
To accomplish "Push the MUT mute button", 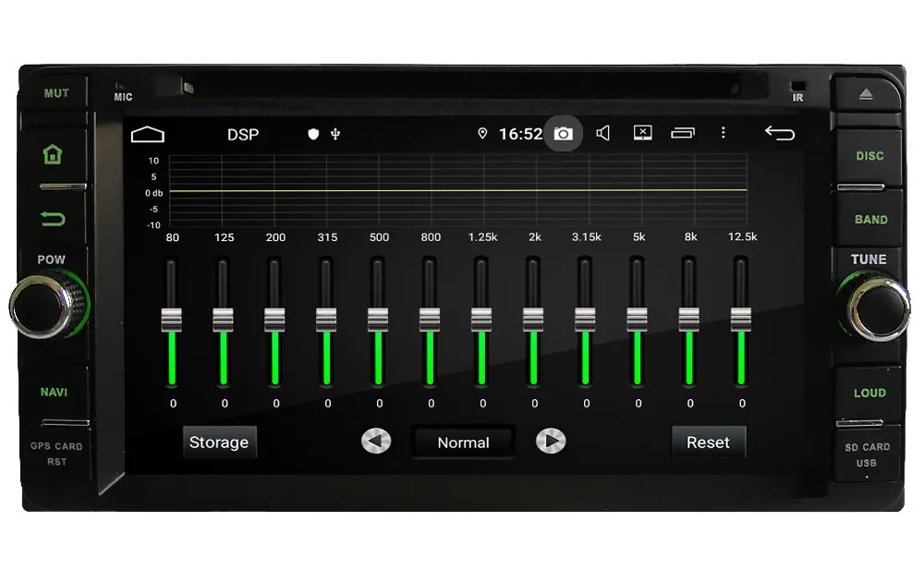I will (56, 93).
